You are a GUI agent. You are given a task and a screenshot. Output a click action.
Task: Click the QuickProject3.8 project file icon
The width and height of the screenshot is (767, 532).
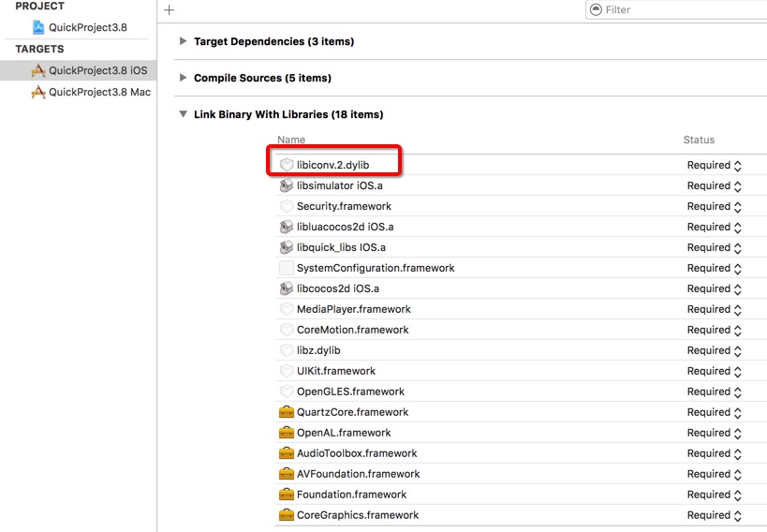[x=38, y=27]
